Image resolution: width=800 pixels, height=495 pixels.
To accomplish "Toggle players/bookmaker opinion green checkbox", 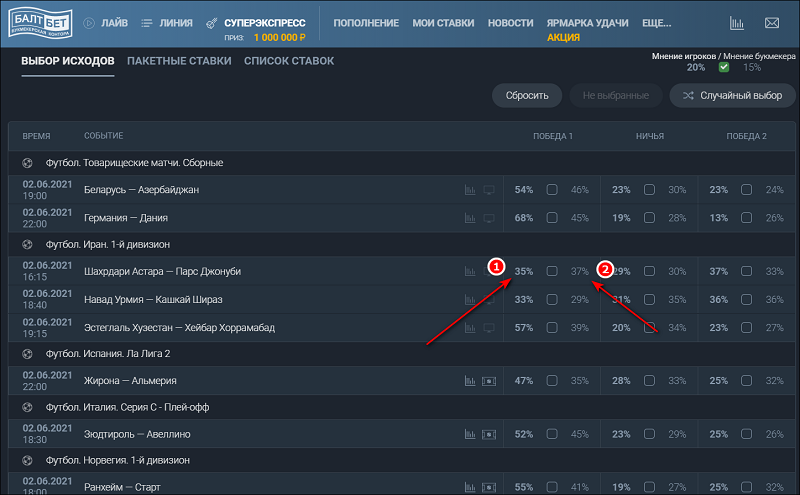I will 724,68.
